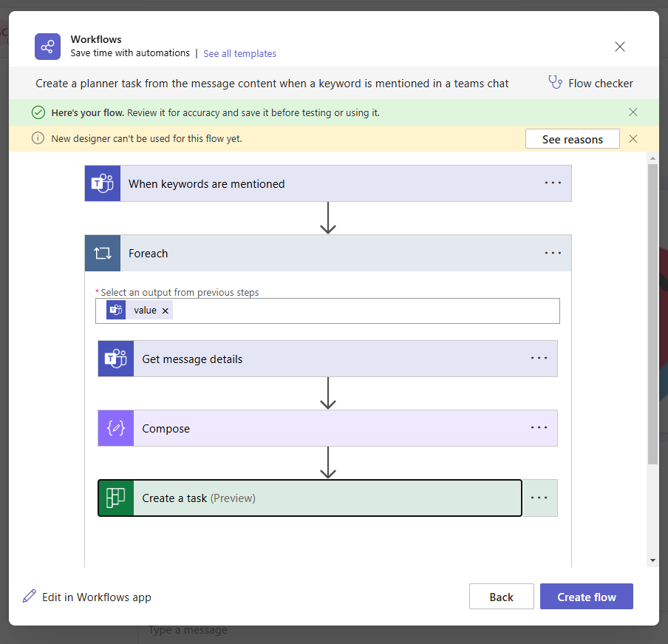Open options menu for keywords trigger step

pos(553,183)
